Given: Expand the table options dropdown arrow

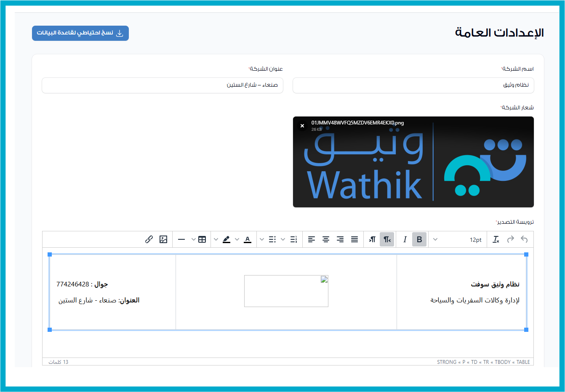Looking at the screenshot, I should point(194,239).
